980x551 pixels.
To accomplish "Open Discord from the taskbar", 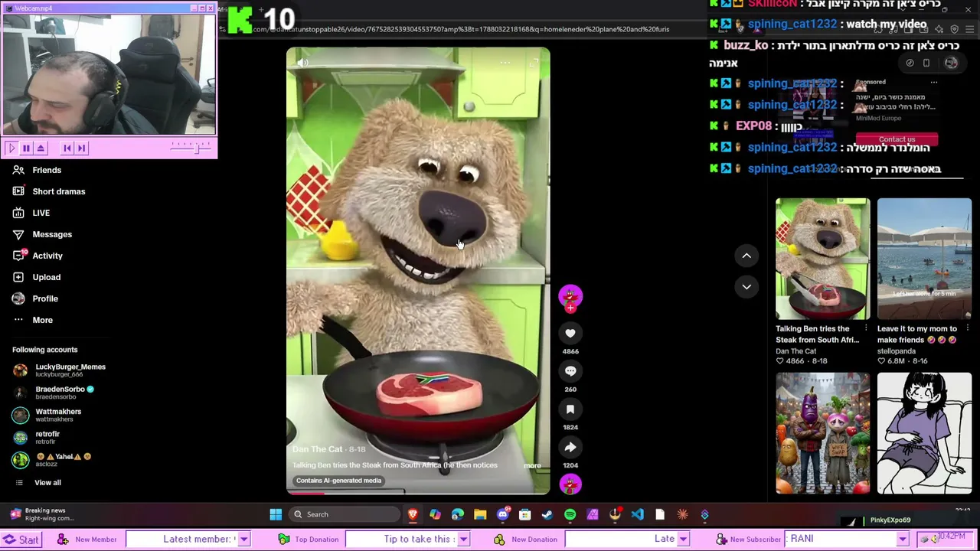I will (x=502, y=514).
